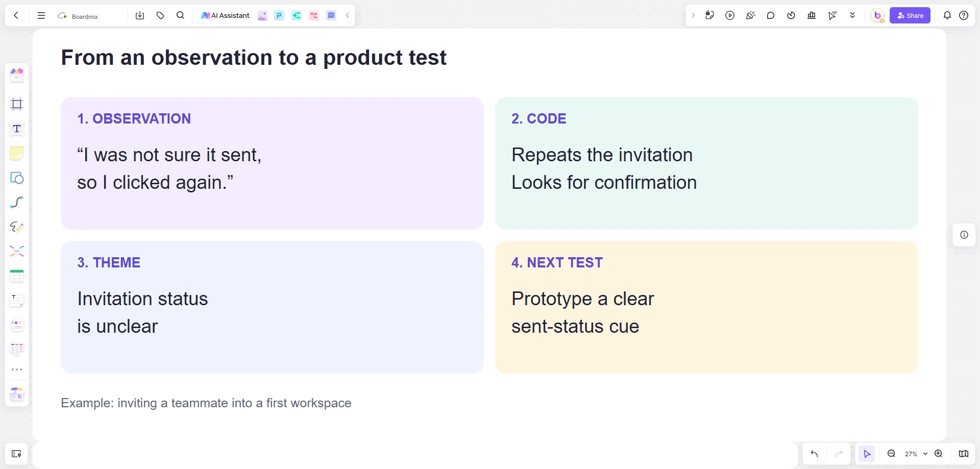Click the AI presentation P icon

[279, 15]
